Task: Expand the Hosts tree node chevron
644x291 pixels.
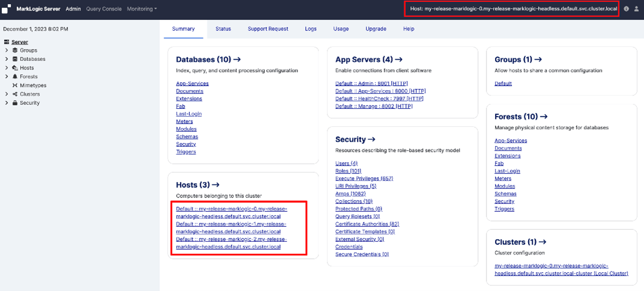Action: point(7,68)
